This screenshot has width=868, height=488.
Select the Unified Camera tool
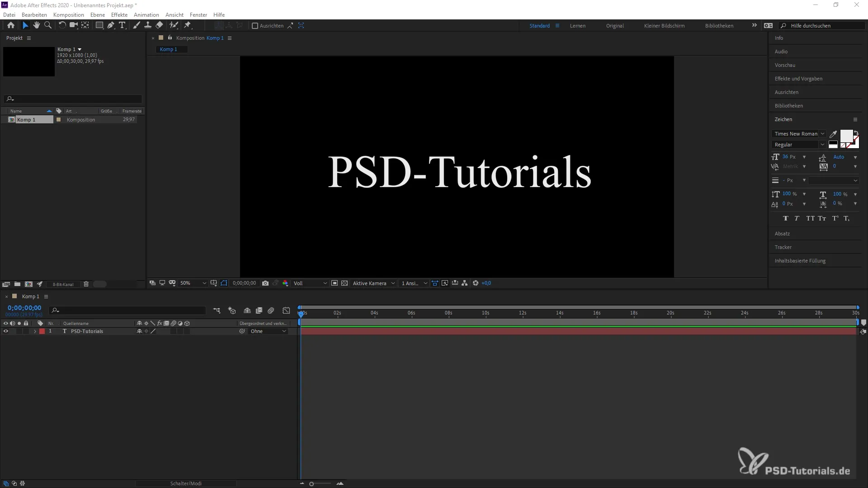73,25
